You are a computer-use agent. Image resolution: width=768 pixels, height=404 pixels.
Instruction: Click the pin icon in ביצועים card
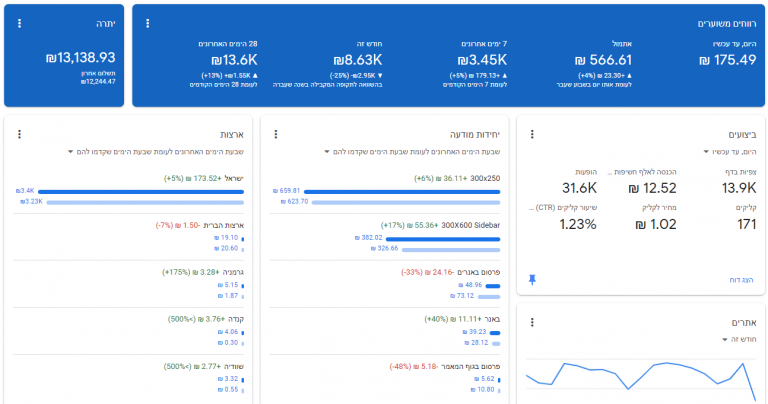pyautogui.click(x=532, y=280)
